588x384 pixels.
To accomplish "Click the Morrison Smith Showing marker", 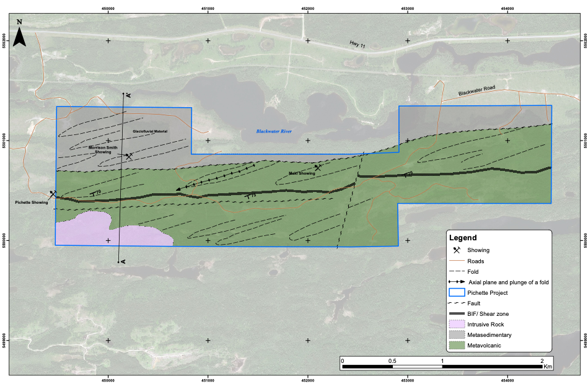I will [129, 157].
